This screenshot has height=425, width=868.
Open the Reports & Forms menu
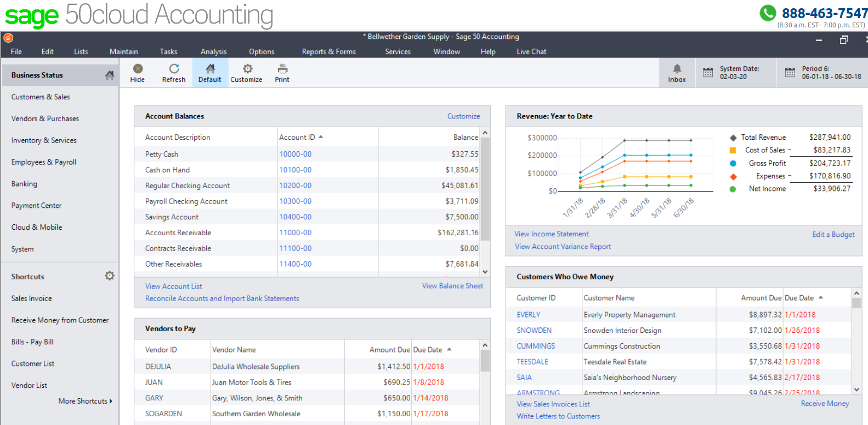[x=328, y=52]
